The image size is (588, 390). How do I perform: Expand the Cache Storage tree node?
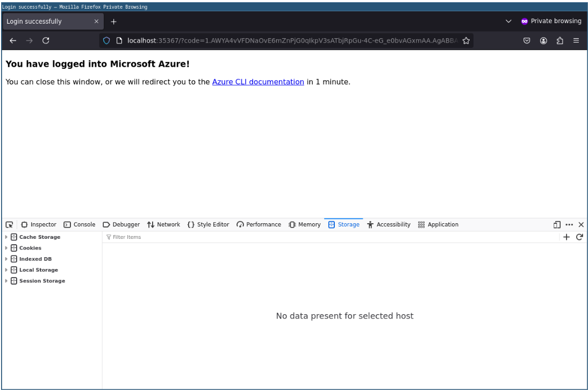6,237
